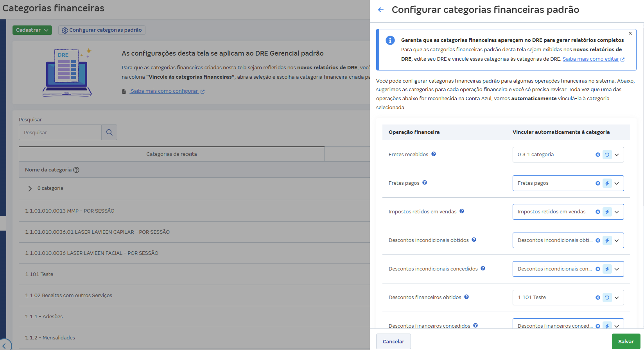The width and height of the screenshot is (644, 350).
Task: Open the Saiba mais como editar link
Action: point(593,59)
